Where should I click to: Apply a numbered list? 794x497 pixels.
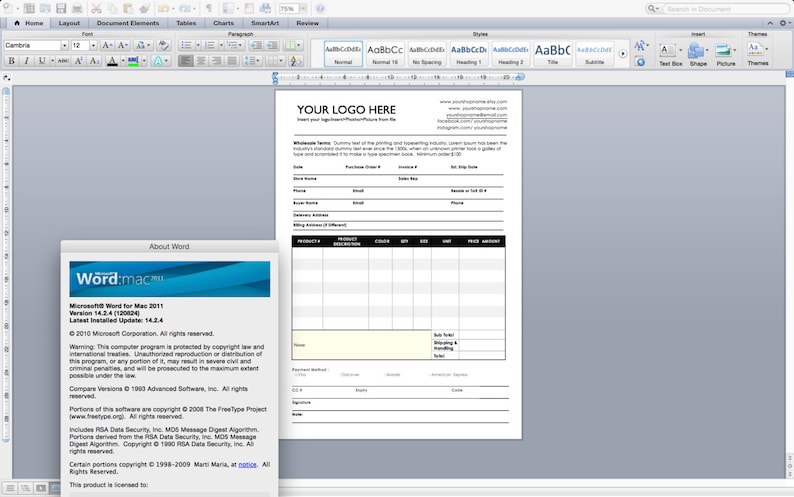pos(210,45)
